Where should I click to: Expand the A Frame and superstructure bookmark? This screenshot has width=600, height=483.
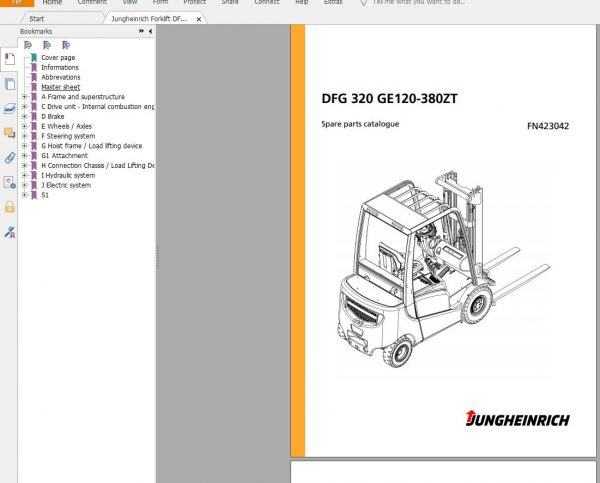pos(24,97)
